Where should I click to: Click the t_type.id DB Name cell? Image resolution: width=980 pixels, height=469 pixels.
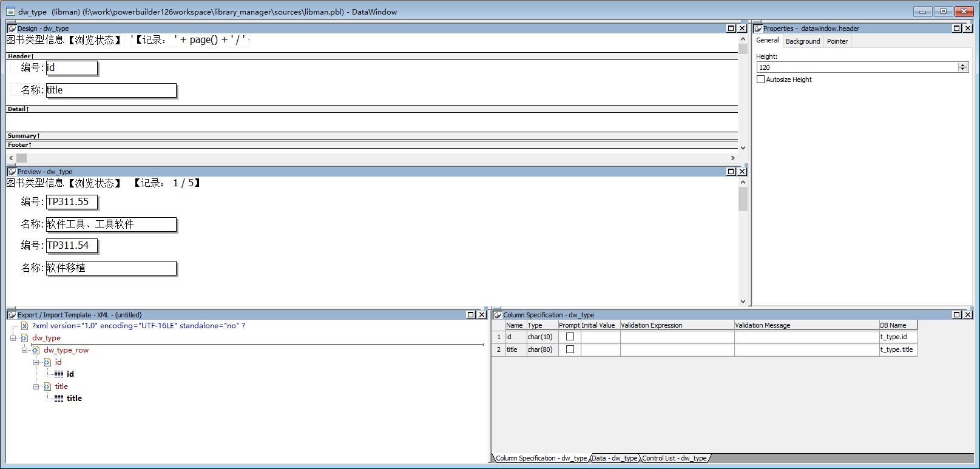pos(898,337)
